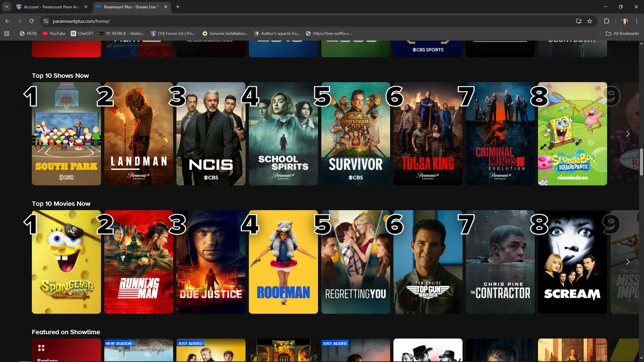The image size is (644, 362).
Task: Open NCIS show poster
Action: pos(211,134)
